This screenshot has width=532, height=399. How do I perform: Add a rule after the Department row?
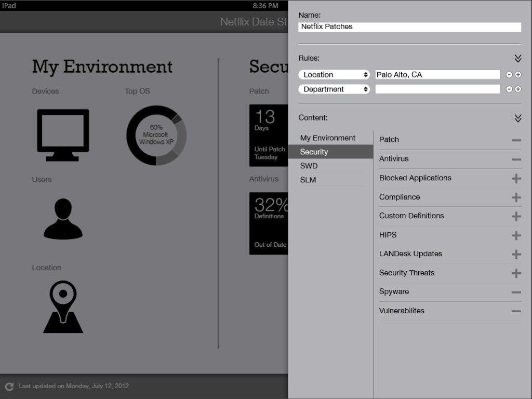pyautogui.click(x=518, y=89)
